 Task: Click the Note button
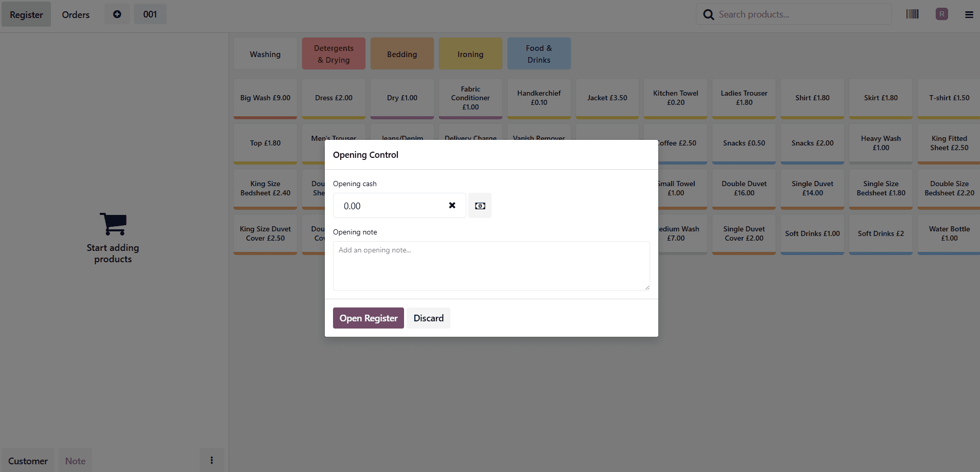point(75,461)
